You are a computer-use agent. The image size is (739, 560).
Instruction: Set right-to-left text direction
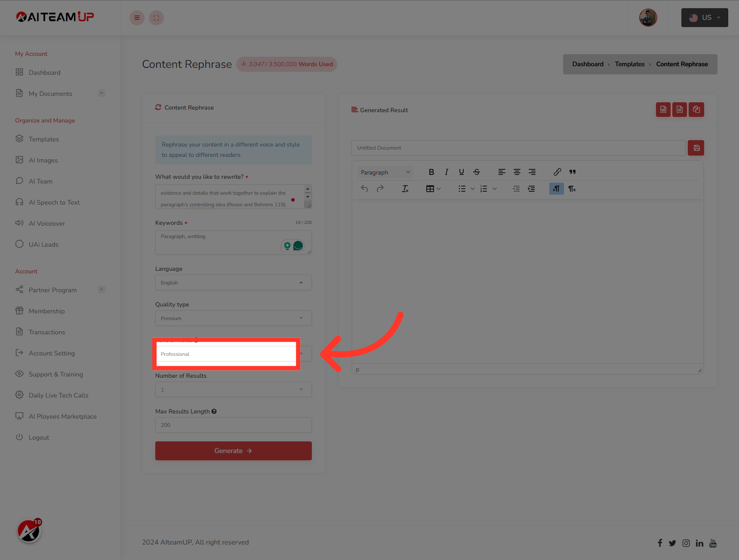click(572, 189)
